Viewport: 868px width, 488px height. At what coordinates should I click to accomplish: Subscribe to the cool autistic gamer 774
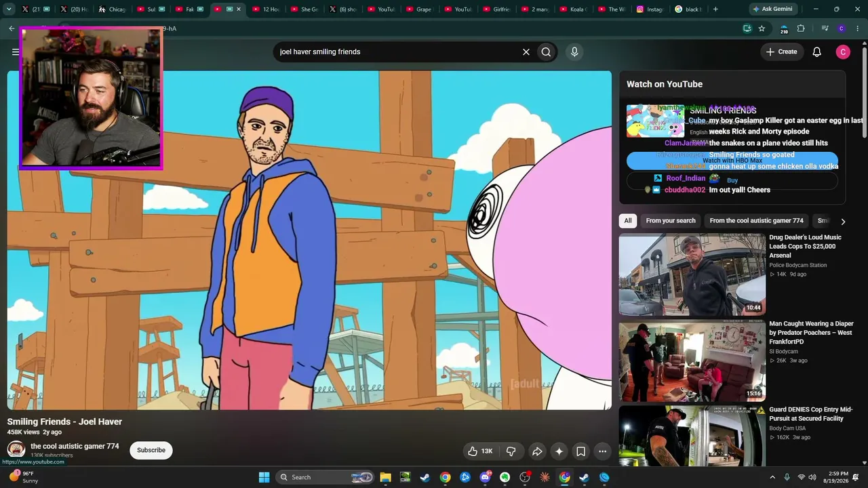click(151, 451)
